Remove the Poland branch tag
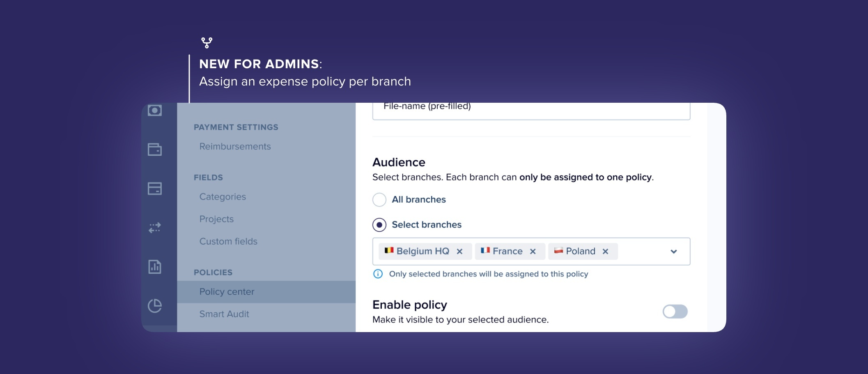Screen dimensions: 868x374 605,252
